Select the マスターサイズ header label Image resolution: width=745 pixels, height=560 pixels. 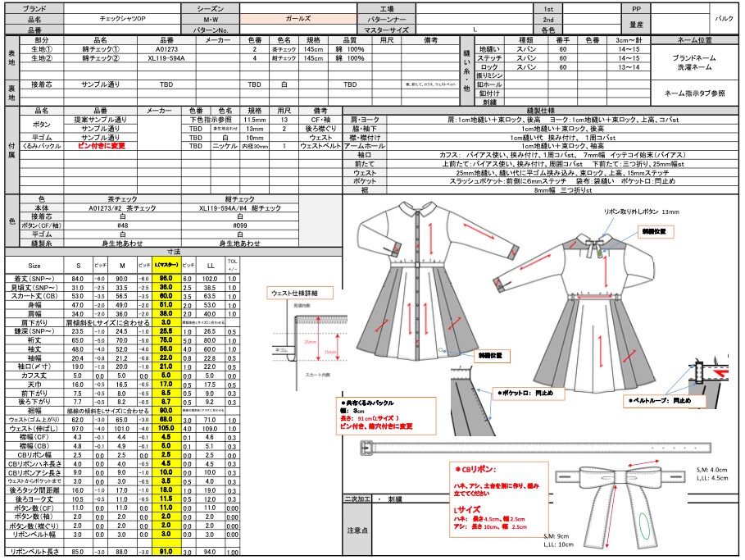tap(386, 30)
